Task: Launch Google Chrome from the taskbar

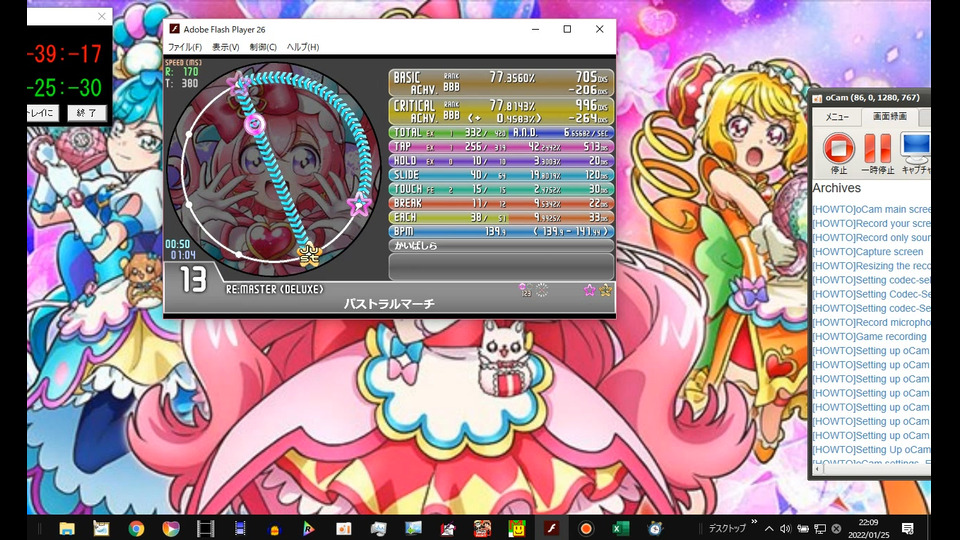Action: click(136, 528)
